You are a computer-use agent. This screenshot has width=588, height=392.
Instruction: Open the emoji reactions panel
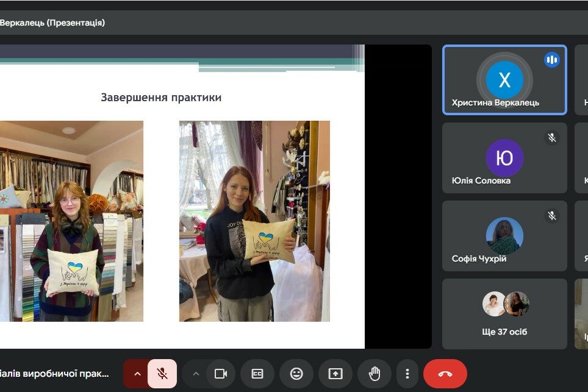296,374
